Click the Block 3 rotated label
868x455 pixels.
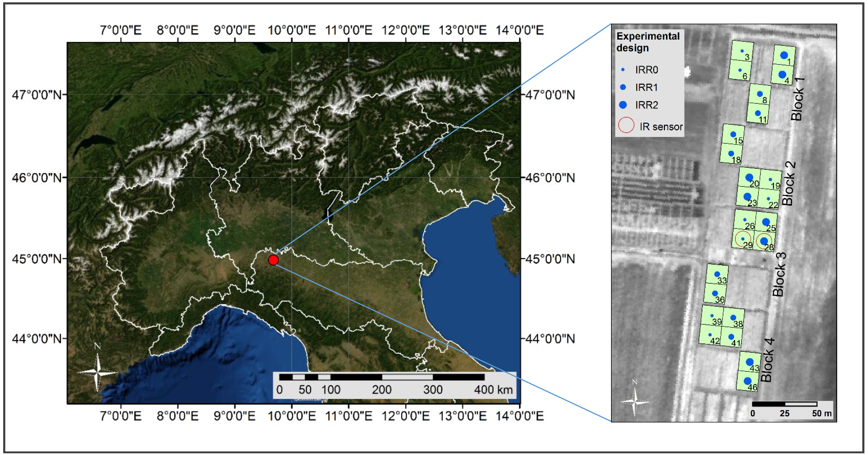pyautogui.click(x=779, y=274)
